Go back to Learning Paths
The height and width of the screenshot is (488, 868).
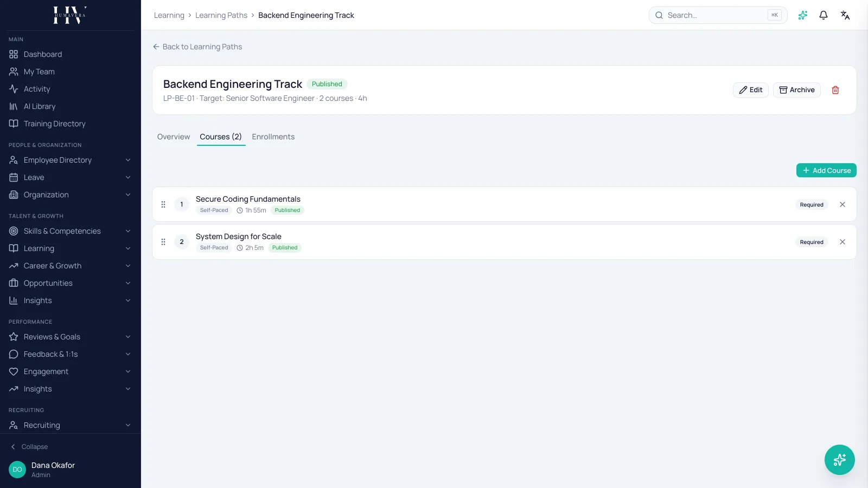197,47
